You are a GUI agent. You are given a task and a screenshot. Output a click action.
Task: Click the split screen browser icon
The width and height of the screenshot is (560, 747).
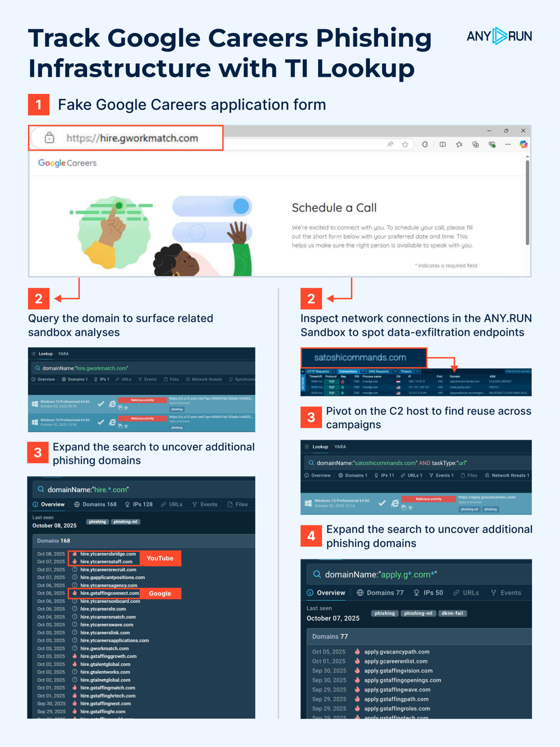pos(442,144)
